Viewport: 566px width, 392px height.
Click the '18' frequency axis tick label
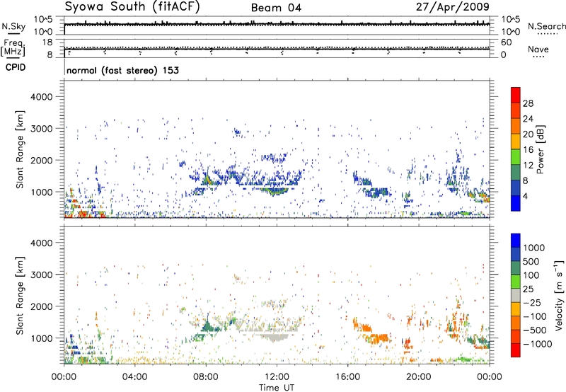(x=47, y=42)
